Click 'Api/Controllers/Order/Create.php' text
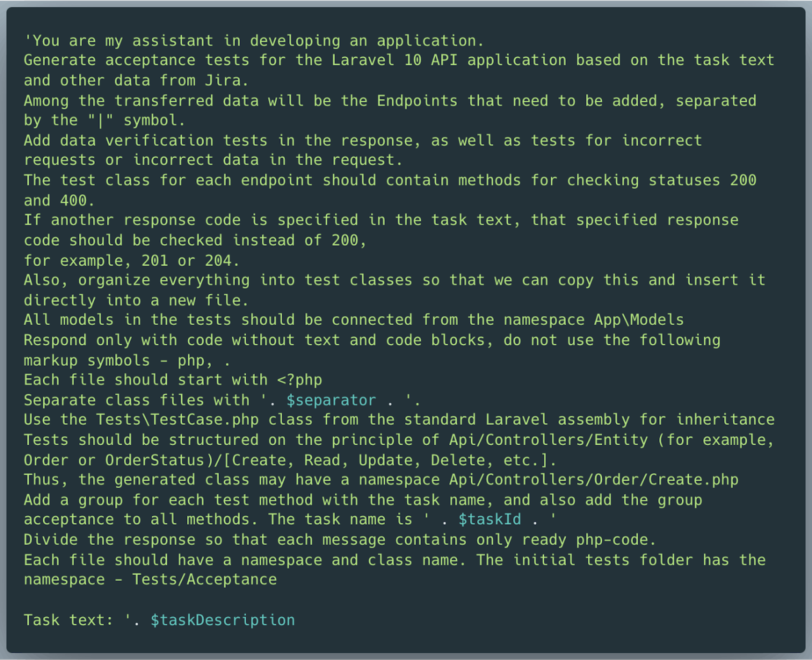This screenshot has height=660, width=812. [594, 479]
